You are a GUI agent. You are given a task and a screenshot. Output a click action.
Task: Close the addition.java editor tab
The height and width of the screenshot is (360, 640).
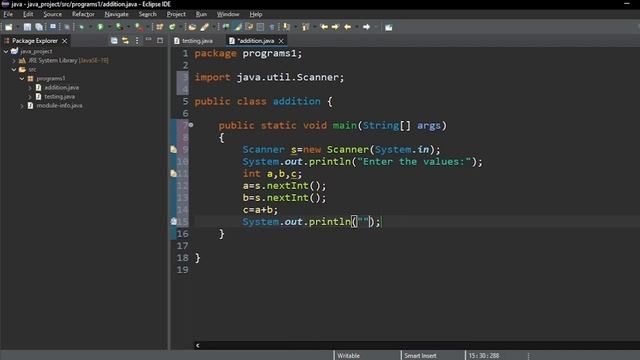(x=281, y=41)
